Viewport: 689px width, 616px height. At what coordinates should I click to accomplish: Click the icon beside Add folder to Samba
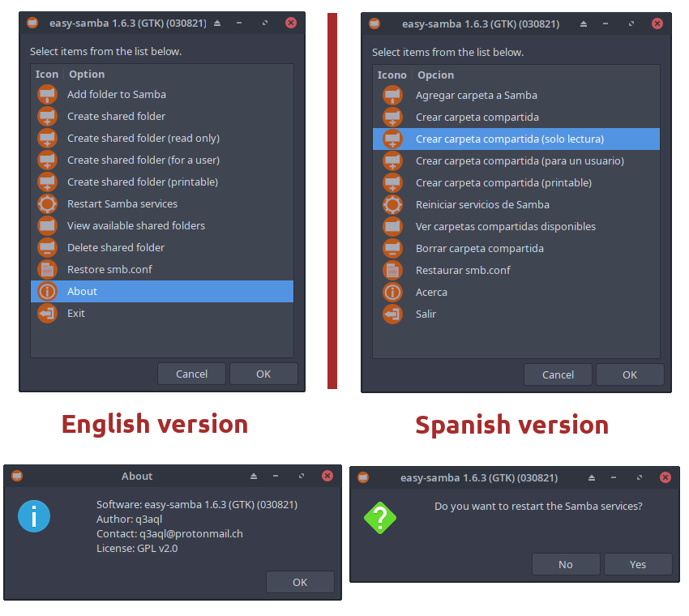[47, 95]
